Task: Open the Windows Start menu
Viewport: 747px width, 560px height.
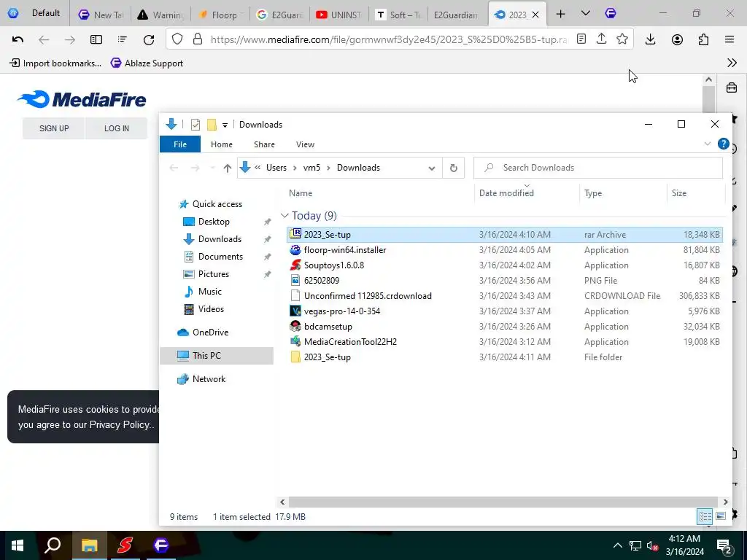Action: point(18,545)
